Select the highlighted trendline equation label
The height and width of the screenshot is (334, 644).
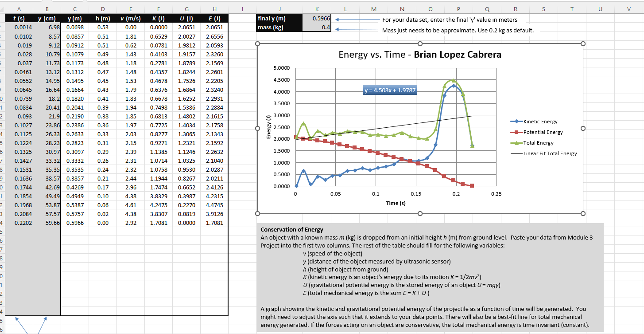click(x=389, y=90)
